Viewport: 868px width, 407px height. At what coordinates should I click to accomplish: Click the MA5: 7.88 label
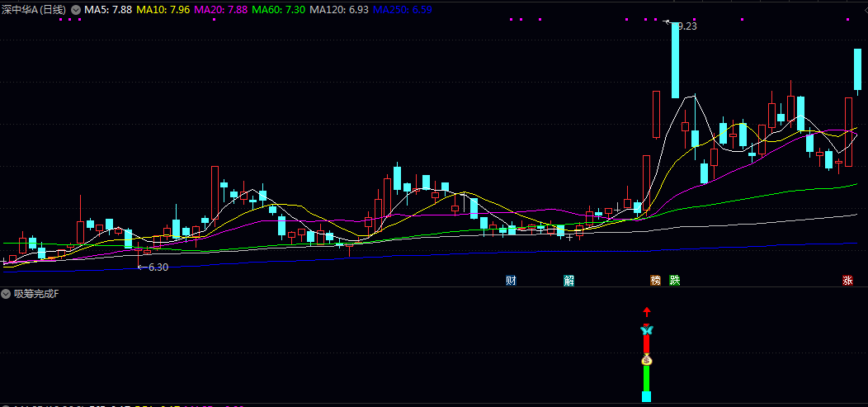108,10
